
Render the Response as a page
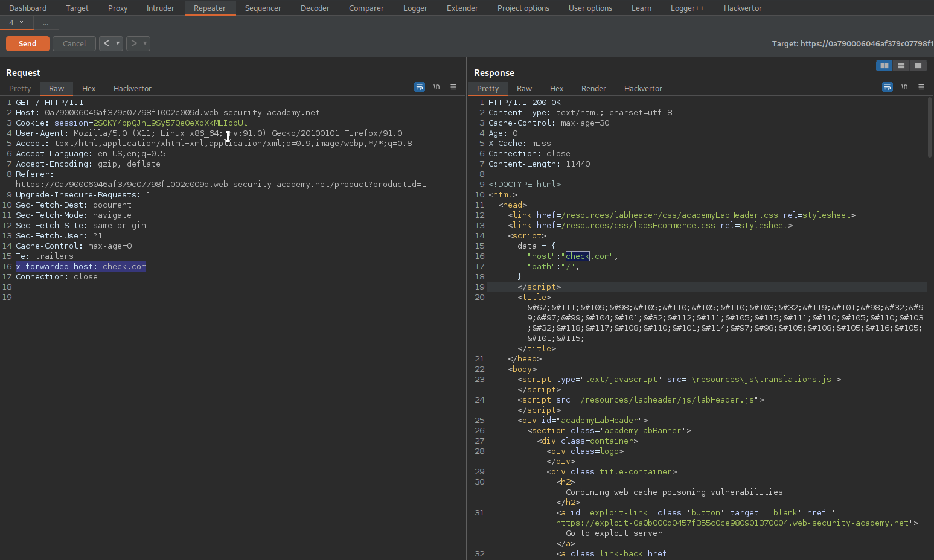coord(594,88)
